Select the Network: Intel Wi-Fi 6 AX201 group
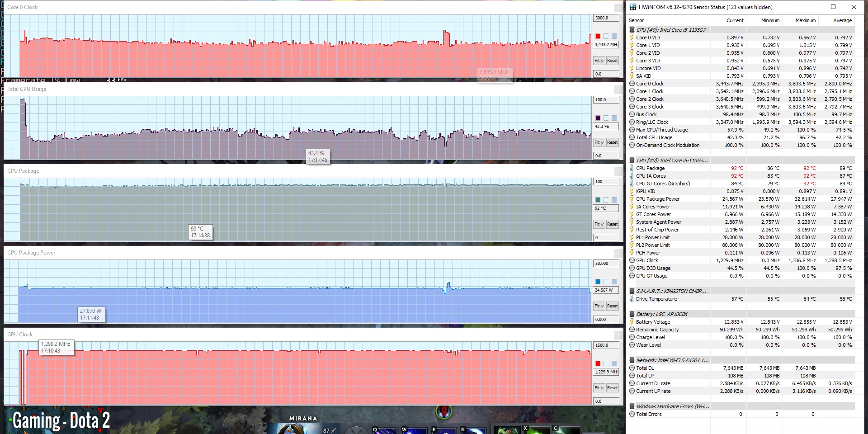 coord(672,360)
